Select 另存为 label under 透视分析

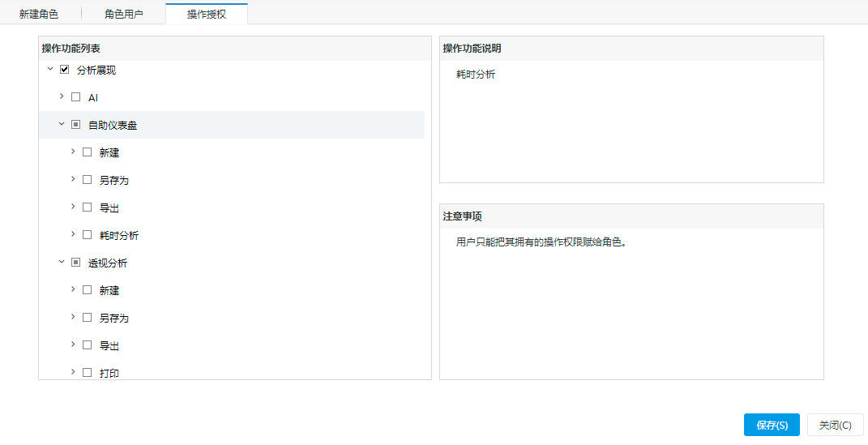pyautogui.click(x=114, y=319)
